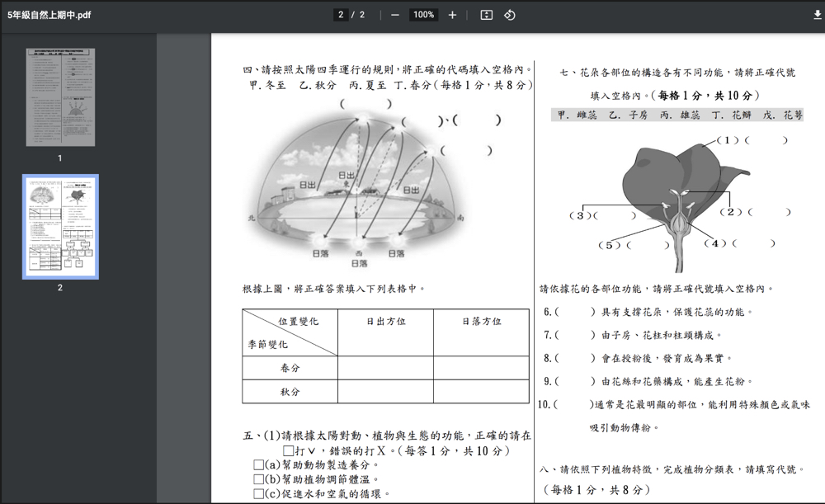This screenshot has width=825, height=504.
Task: Click the 春分 日出方位 table cell
Action: (x=385, y=368)
